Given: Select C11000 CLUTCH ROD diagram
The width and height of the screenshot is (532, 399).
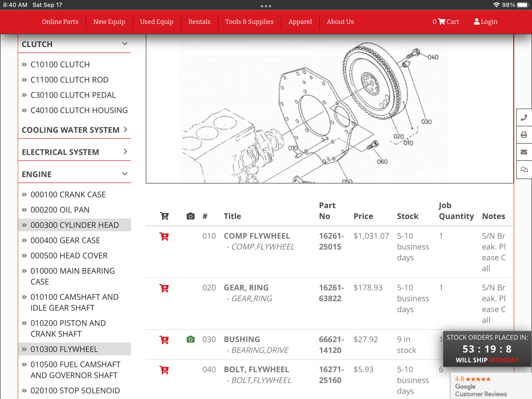Looking at the screenshot, I should click(69, 80).
